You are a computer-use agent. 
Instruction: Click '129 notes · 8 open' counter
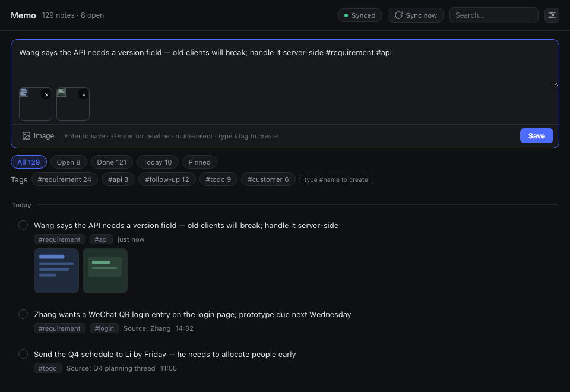72,15
